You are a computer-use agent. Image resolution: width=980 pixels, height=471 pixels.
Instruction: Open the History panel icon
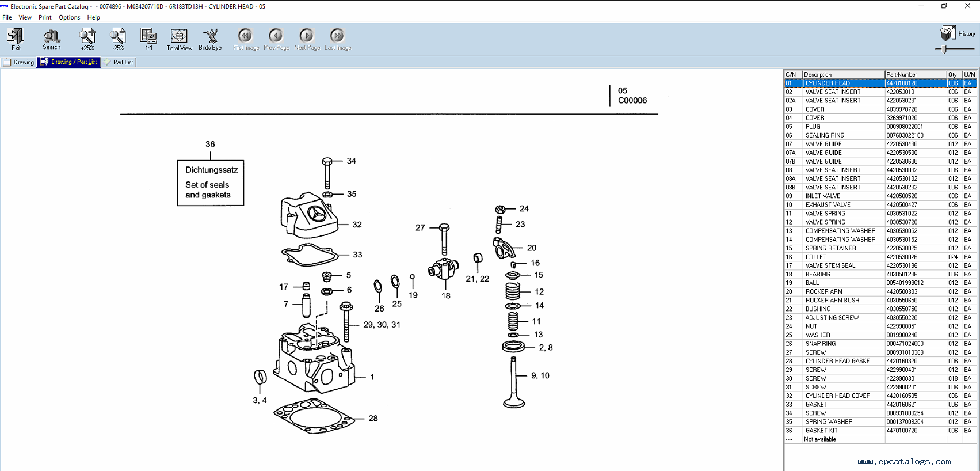947,33
